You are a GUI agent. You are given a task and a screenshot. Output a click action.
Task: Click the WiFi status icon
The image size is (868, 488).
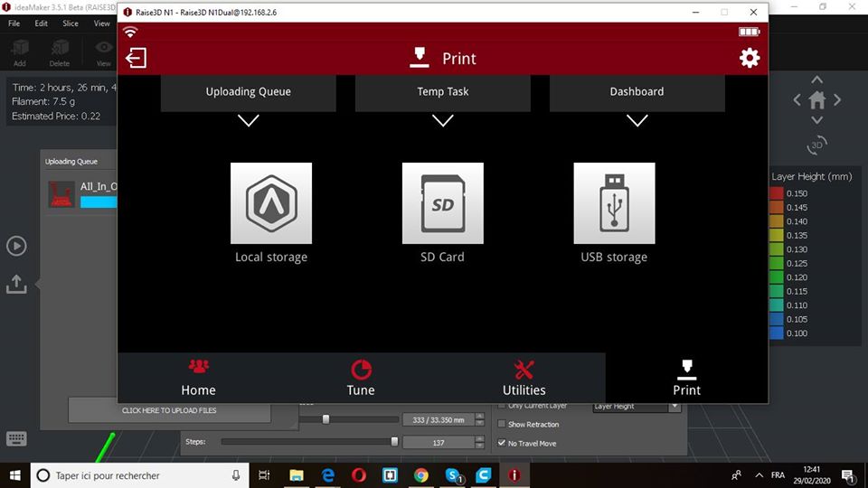pos(130,32)
